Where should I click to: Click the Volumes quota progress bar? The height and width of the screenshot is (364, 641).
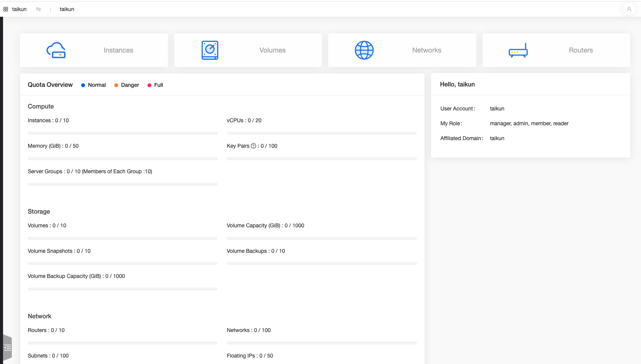[x=123, y=238]
